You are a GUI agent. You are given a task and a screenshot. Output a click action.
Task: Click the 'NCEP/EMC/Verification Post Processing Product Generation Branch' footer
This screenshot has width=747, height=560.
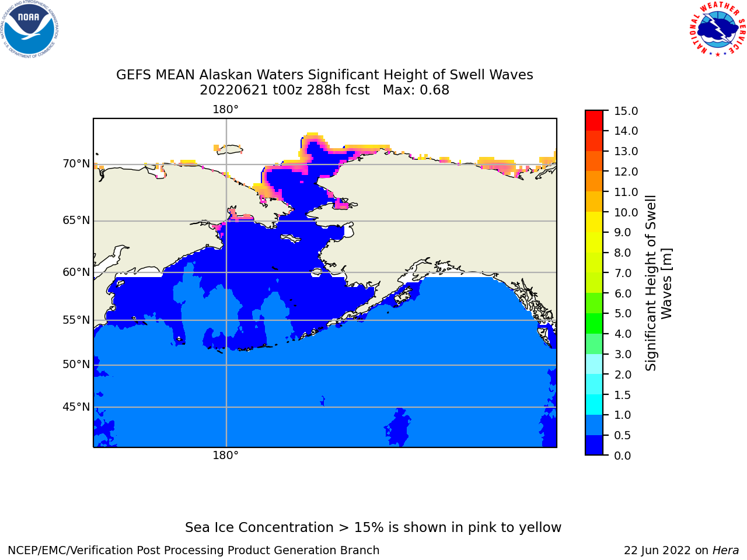coord(194,551)
